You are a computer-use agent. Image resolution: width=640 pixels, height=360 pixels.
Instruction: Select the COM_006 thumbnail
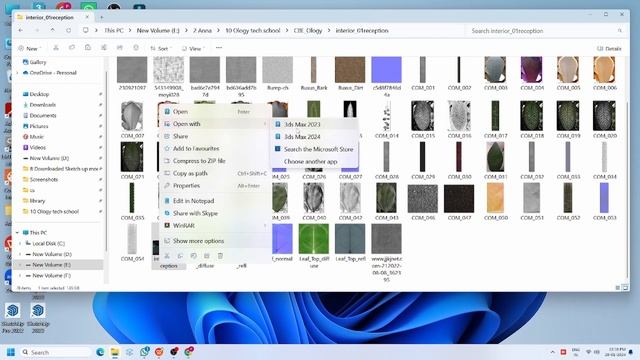point(604,70)
